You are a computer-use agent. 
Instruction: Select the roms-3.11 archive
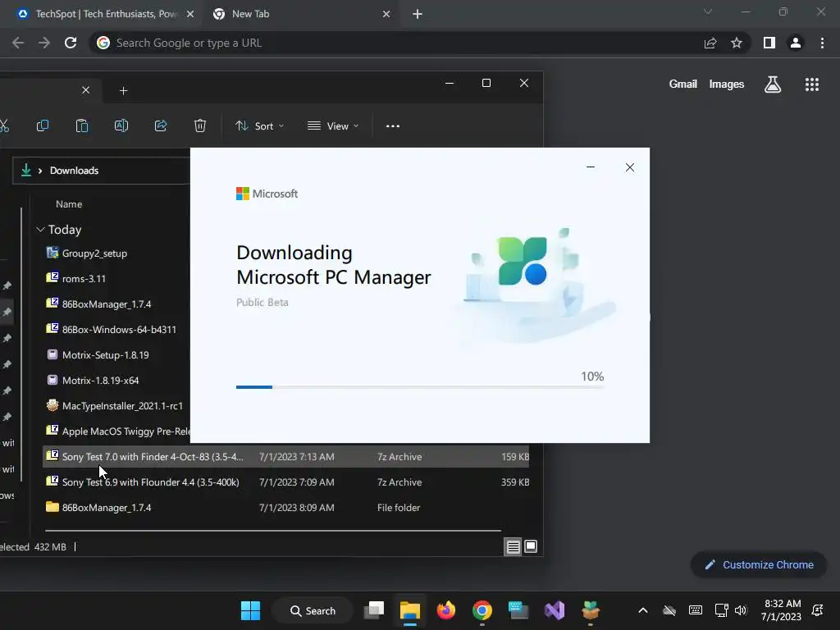[x=84, y=279]
